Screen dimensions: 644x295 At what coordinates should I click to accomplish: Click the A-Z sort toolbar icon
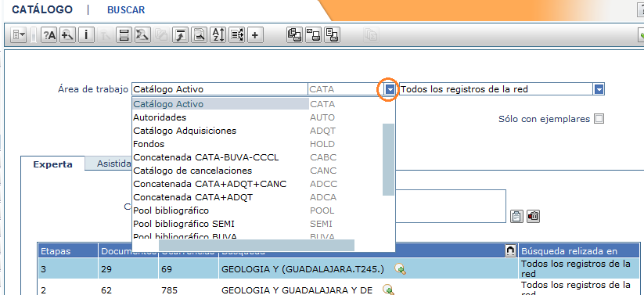coord(218,35)
